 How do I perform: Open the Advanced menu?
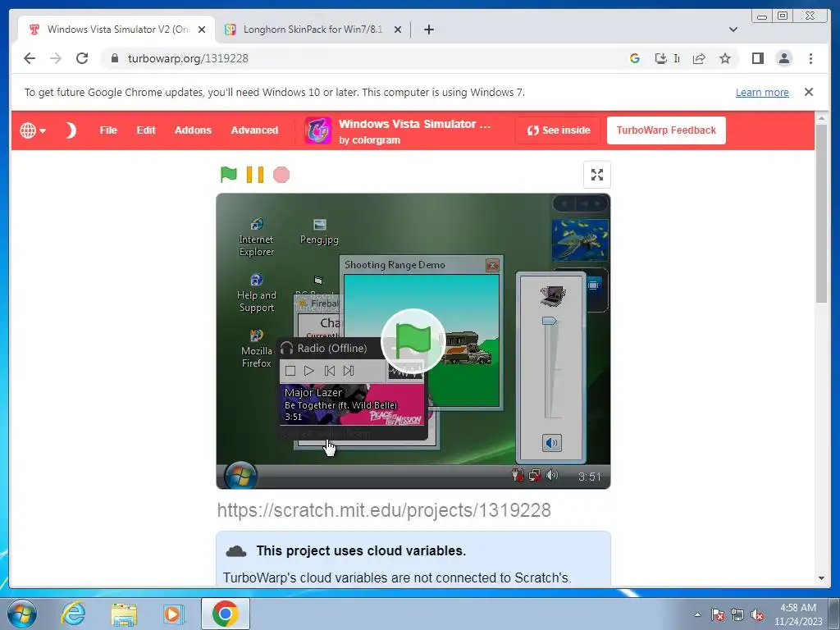pos(254,130)
